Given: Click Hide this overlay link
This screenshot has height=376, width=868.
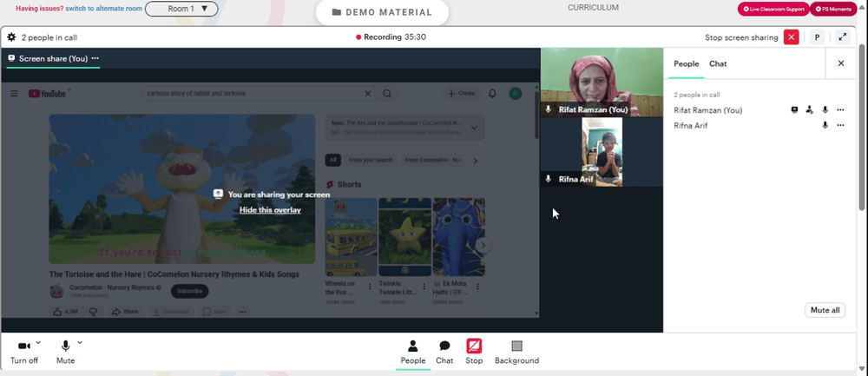Looking at the screenshot, I should click(270, 210).
